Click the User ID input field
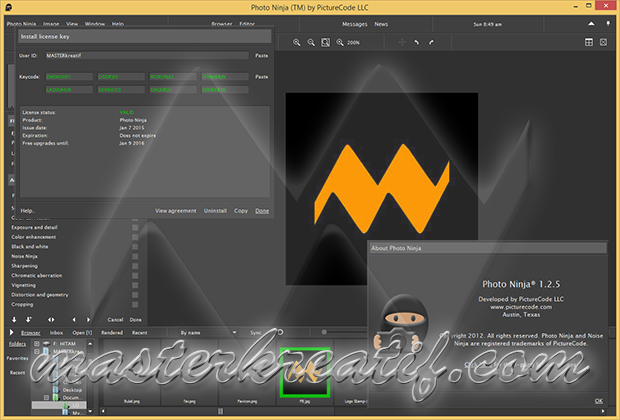The height and width of the screenshot is (420, 620). point(147,56)
